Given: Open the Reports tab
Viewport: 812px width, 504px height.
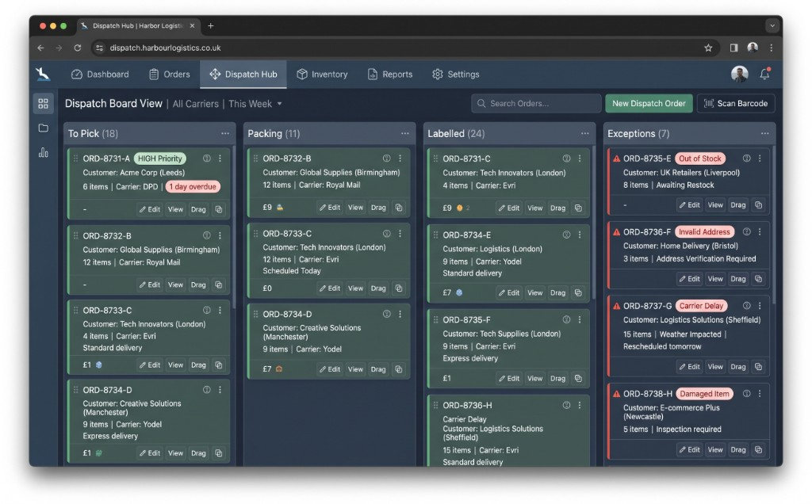Looking at the screenshot, I should (x=390, y=74).
